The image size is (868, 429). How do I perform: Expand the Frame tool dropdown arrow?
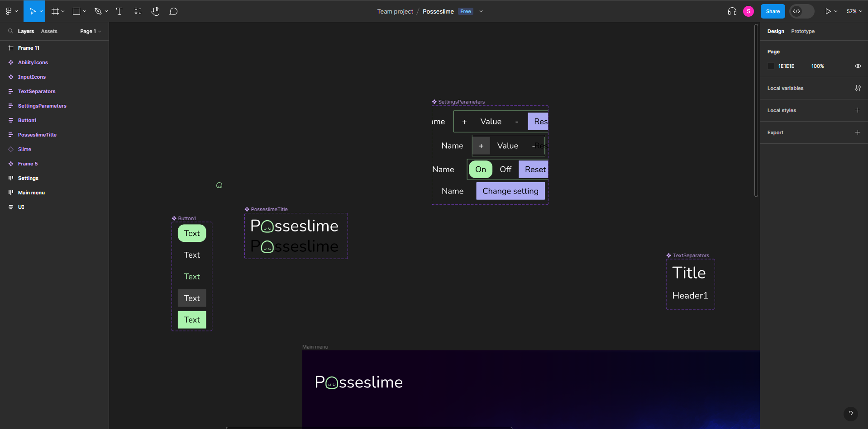63,11
